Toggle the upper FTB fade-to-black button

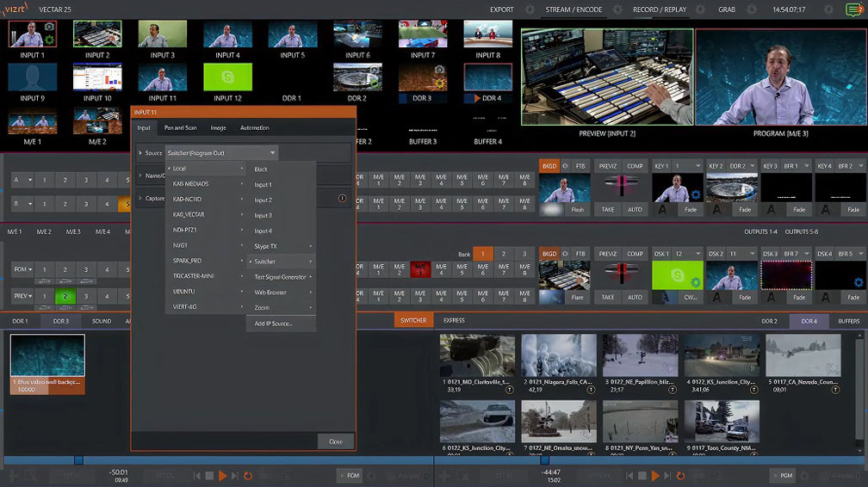tap(580, 166)
